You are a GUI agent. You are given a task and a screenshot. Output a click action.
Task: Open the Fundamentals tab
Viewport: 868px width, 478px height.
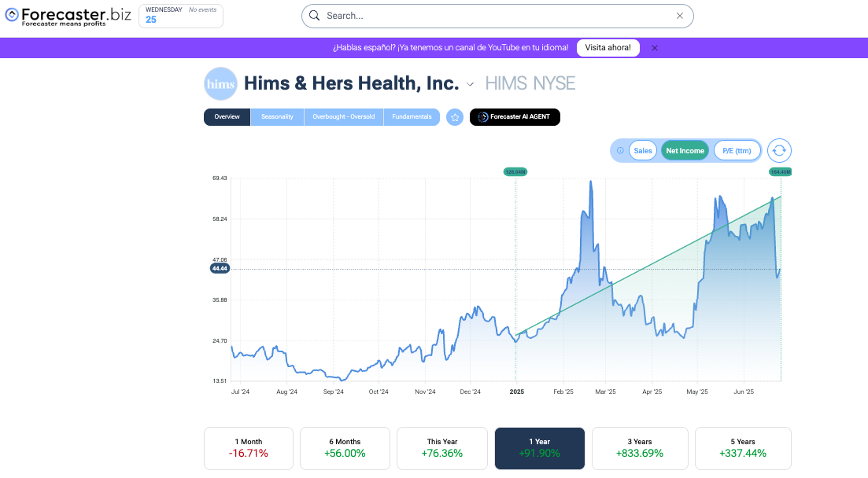[412, 116]
